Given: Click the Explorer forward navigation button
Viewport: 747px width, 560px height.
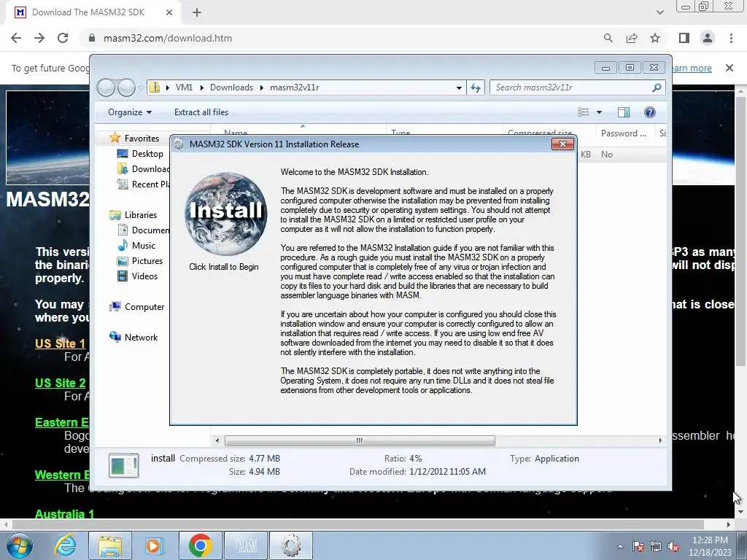Looking at the screenshot, I should [x=127, y=87].
